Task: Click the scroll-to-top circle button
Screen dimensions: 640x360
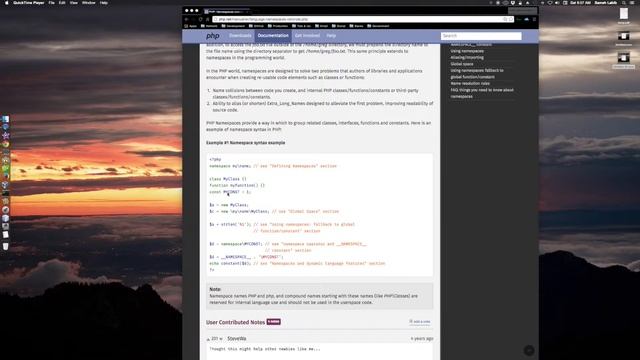Action: [x=529, y=350]
